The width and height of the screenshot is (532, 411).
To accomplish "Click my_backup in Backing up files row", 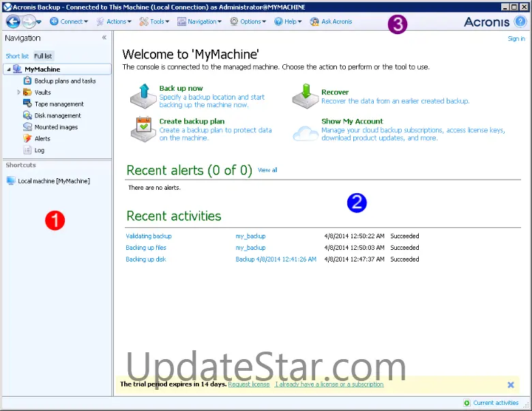I will (251, 248).
